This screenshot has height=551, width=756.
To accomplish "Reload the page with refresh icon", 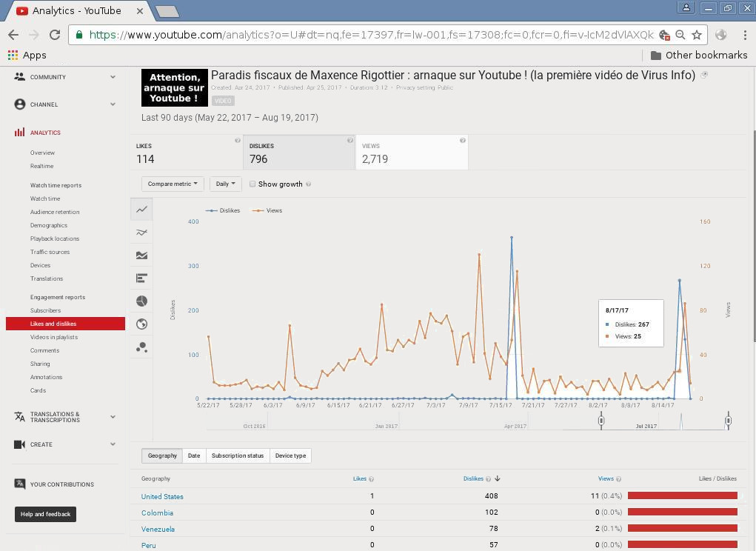I will click(55, 35).
